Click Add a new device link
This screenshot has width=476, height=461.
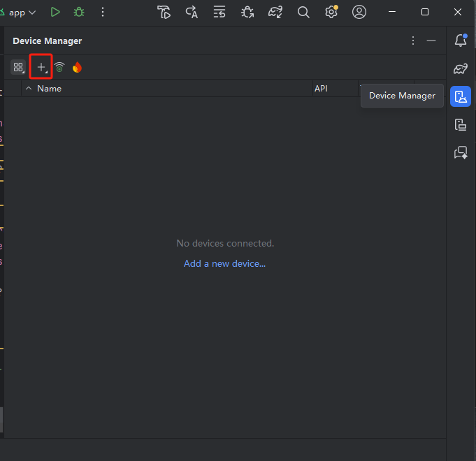click(x=224, y=263)
